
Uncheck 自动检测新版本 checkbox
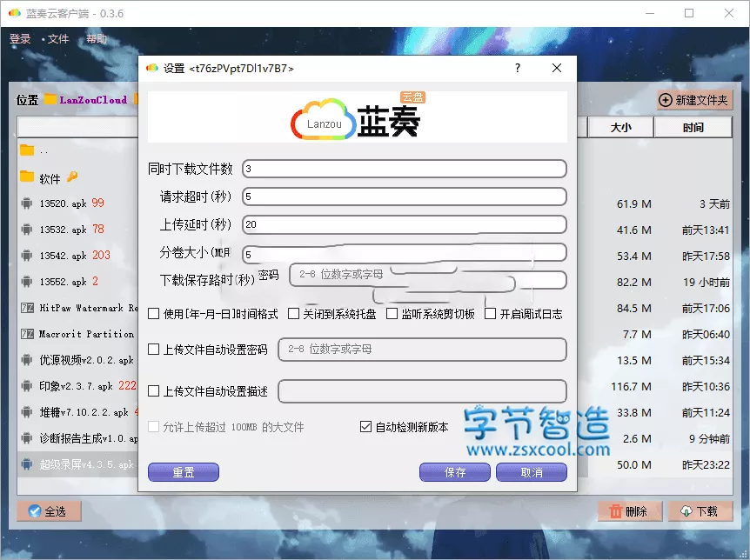365,427
